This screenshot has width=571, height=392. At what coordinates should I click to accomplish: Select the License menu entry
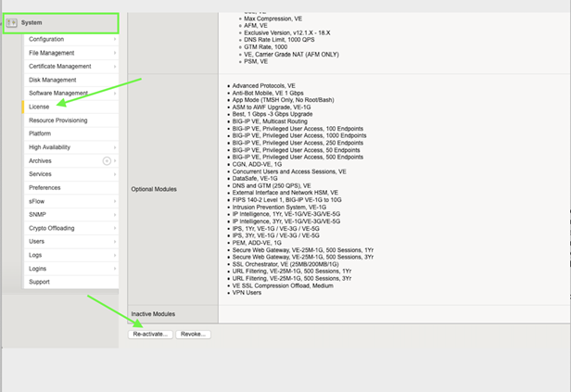click(x=71, y=107)
